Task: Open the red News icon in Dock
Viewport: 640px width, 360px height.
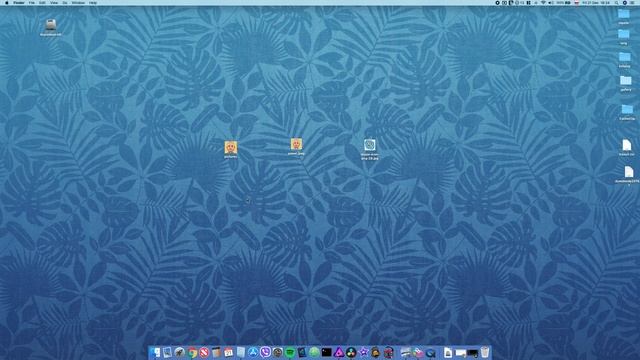Action: pos(204,352)
